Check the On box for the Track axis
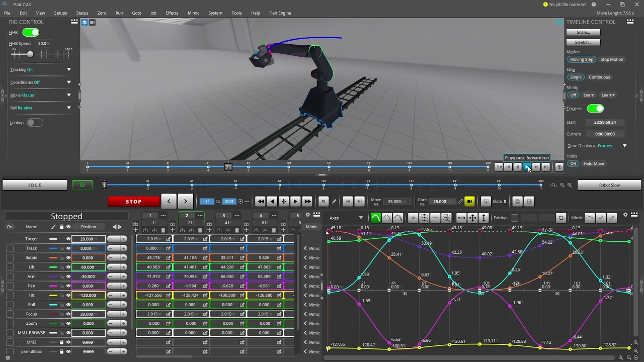The width and height of the screenshot is (644, 362). pos(10,248)
